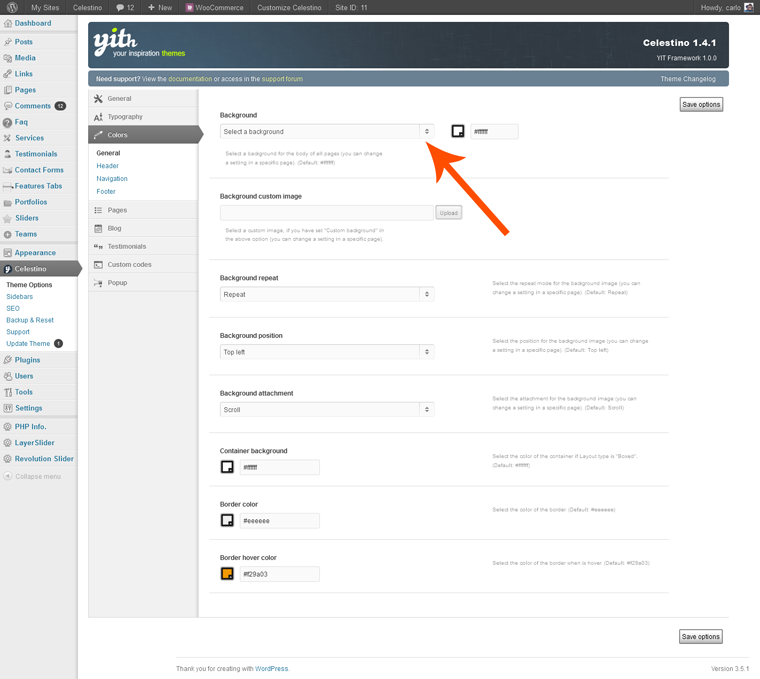This screenshot has width=760, height=679.
Task: Open Backup & Reset submenu item
Action: click(x=30, y=320)
